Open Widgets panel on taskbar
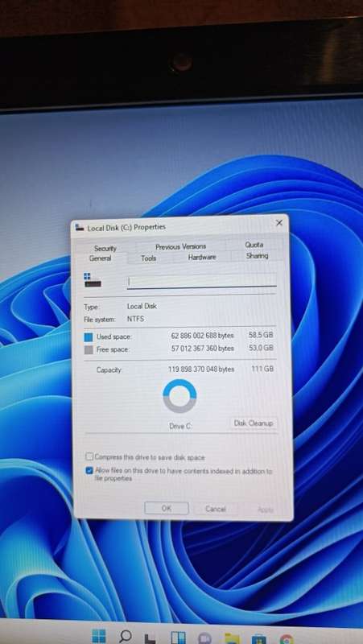This screenshot has height=644, width=363. click(178, 638)
